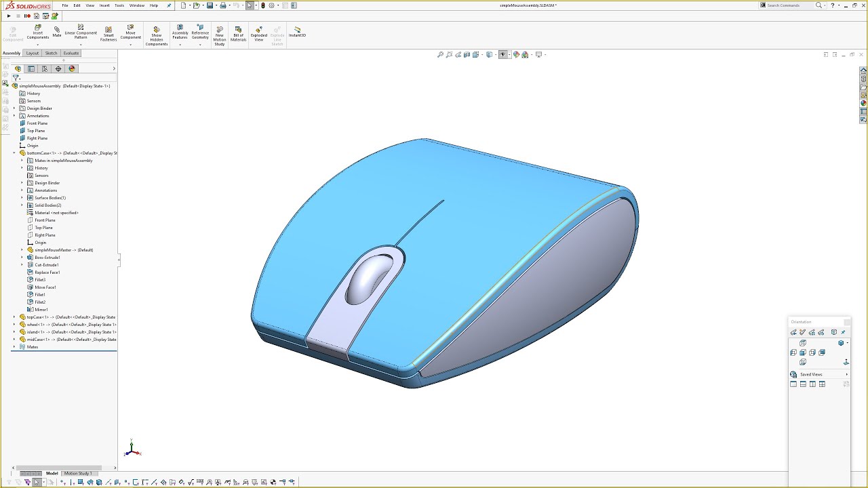
Task: Click the Reference Geometry tool
Action: [200, 33]
